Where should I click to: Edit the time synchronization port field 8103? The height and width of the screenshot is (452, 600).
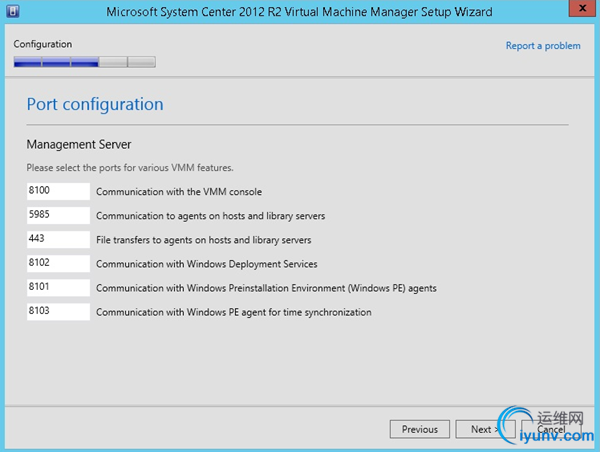[58, 312]
